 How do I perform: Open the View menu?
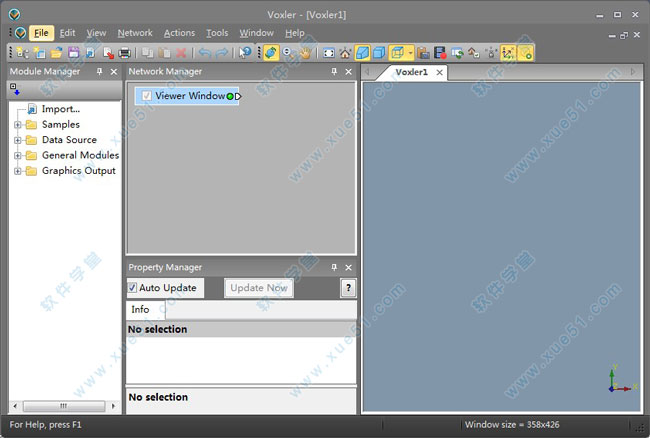(96, 33)
